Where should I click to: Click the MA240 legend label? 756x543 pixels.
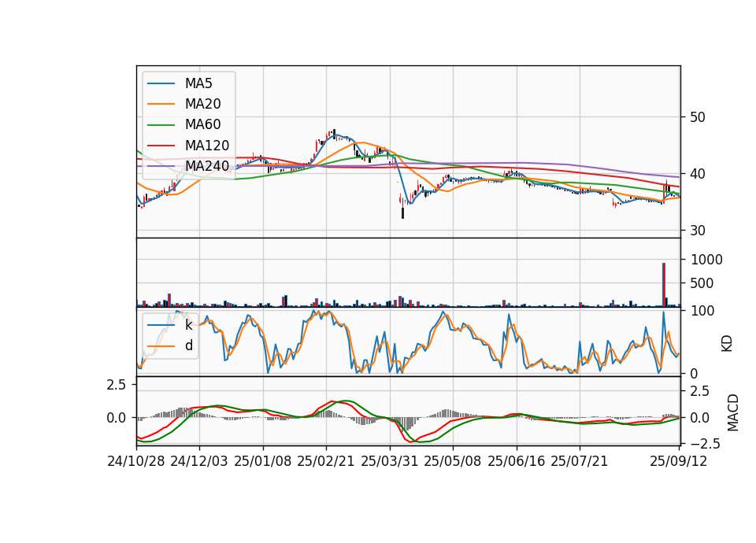(x=207, y=166)
